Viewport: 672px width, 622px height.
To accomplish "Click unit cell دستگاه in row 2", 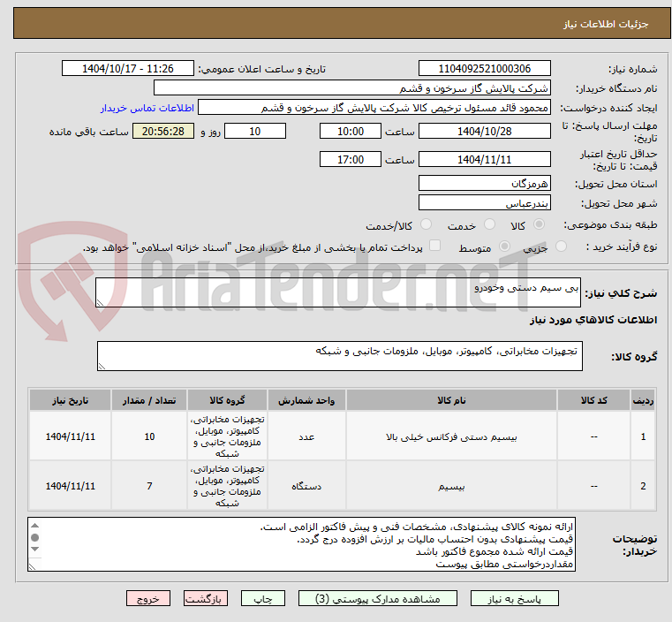I will click(x=306, y=487).
